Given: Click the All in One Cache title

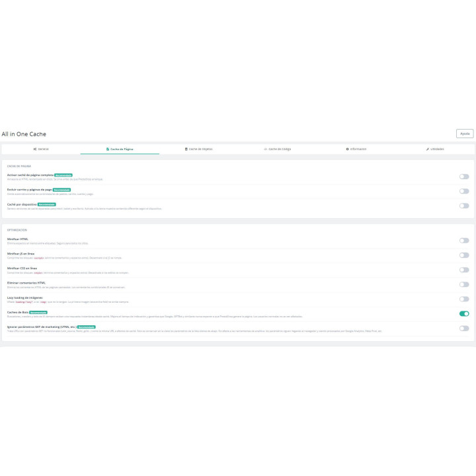Looking at the screenshot, I should click(24, 134).
